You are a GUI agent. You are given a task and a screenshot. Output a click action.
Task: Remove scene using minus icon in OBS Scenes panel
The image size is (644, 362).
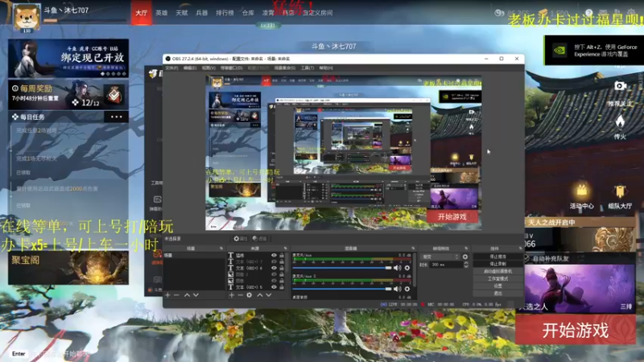(176, 295)
